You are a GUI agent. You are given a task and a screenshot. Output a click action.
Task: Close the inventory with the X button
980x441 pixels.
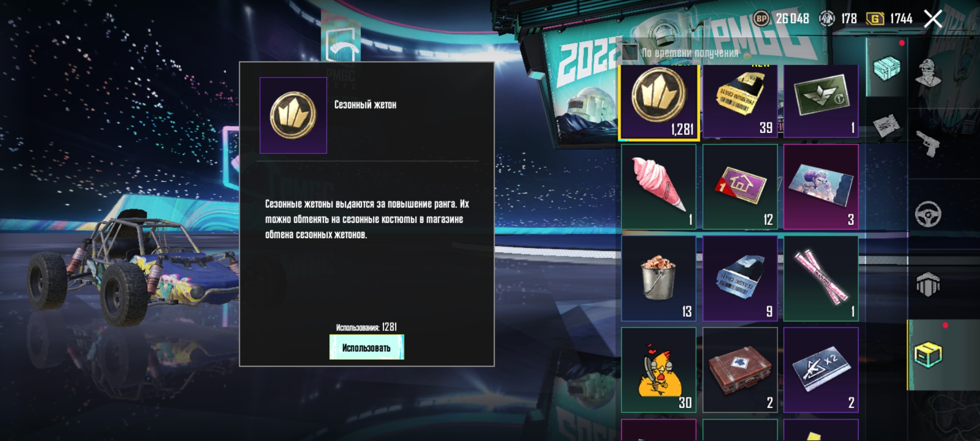pyautogui.click(x=933, y=19)
